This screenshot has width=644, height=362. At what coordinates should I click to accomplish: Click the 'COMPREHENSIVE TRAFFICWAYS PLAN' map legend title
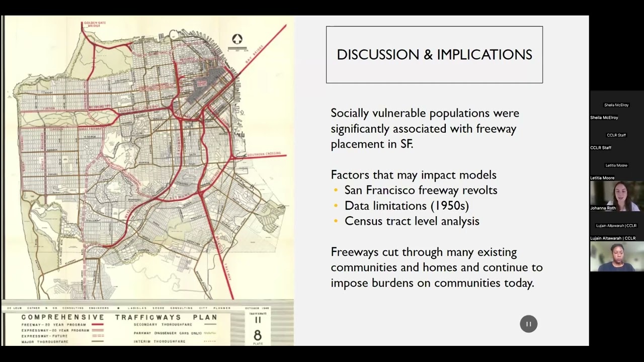pyautogui.click(x=119, y=317)
